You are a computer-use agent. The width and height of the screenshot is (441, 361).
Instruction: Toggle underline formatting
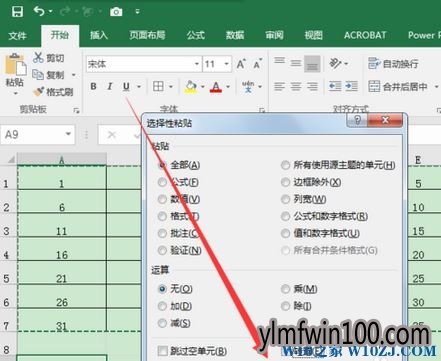click(126, 86)
